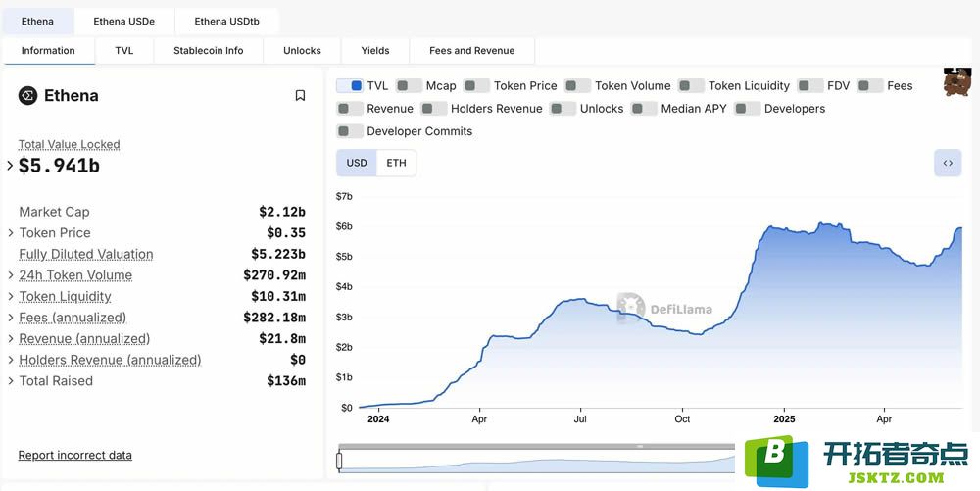Expand the 24h Token Volume row
Screen dimensions: 980x491
pos(11,274)
